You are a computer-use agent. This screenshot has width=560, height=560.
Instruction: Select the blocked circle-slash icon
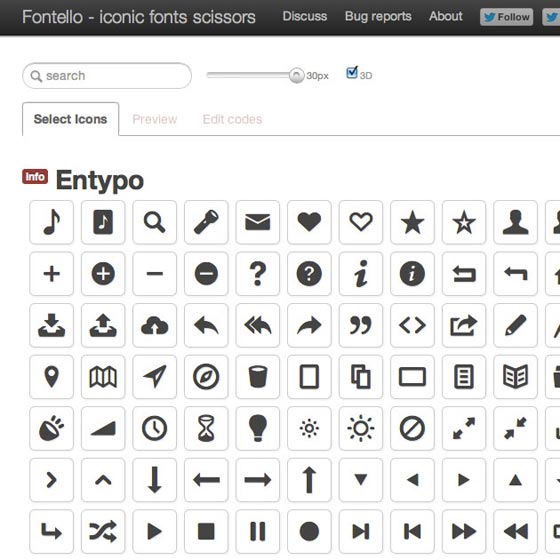click(412, 428)
